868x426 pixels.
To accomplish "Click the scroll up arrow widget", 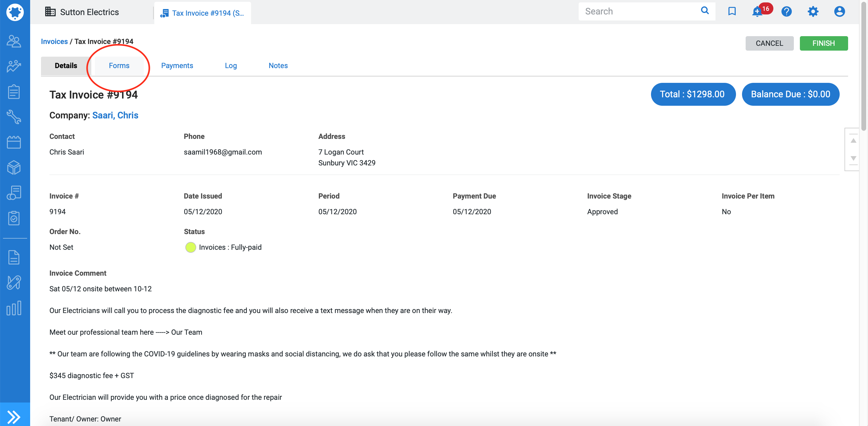I will coord(853,141).
